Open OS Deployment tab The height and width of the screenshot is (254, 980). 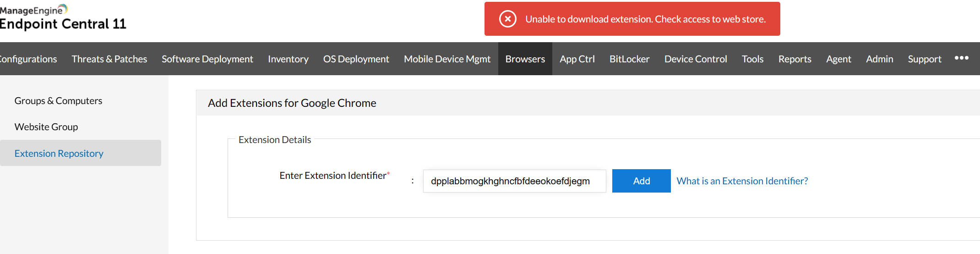coord(356,59)
